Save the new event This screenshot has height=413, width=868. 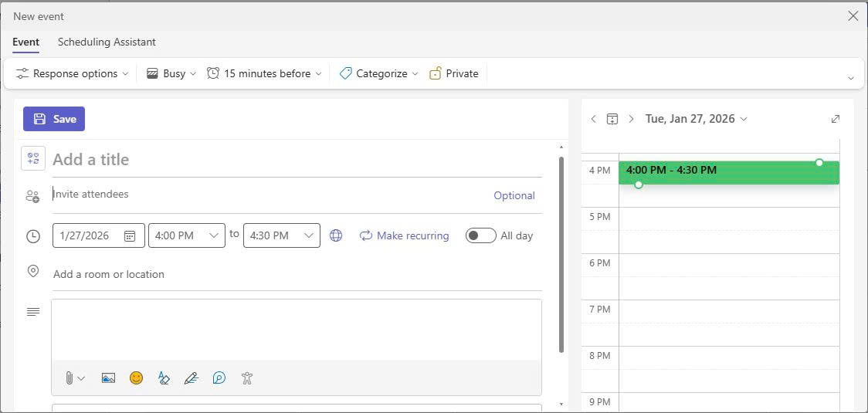point(54,119)
